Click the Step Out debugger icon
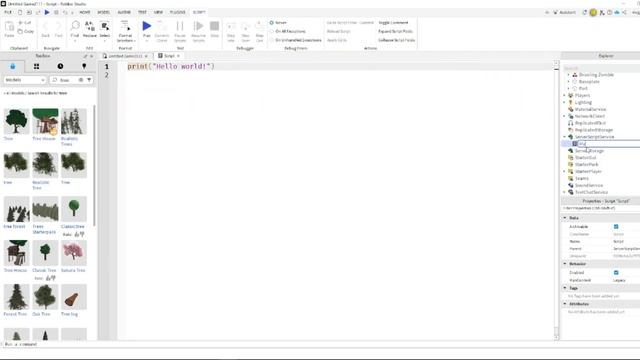 pyautogui.click(x=260, y=27)
